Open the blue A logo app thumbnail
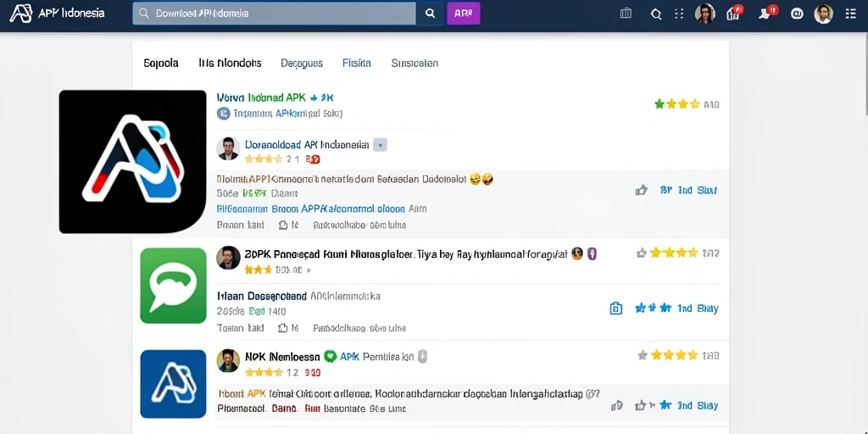The height and width of the screenshot is (434, 868). click(x=173, y=384)
